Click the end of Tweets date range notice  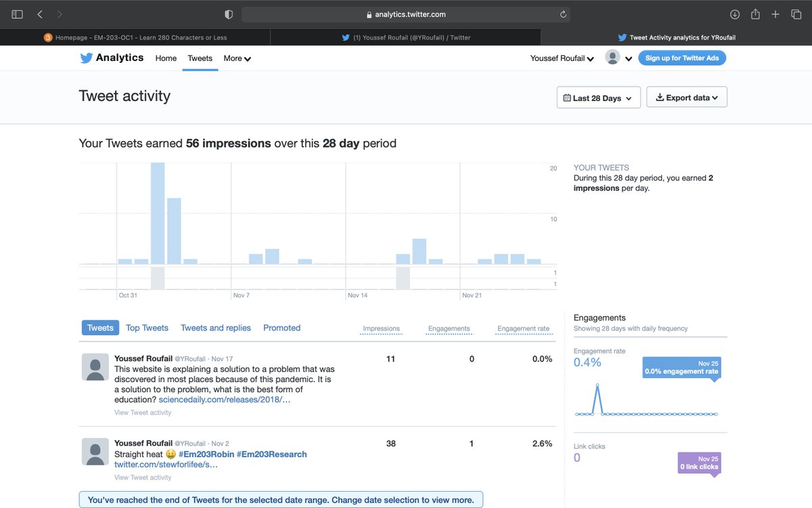click(x=281, y=500)
